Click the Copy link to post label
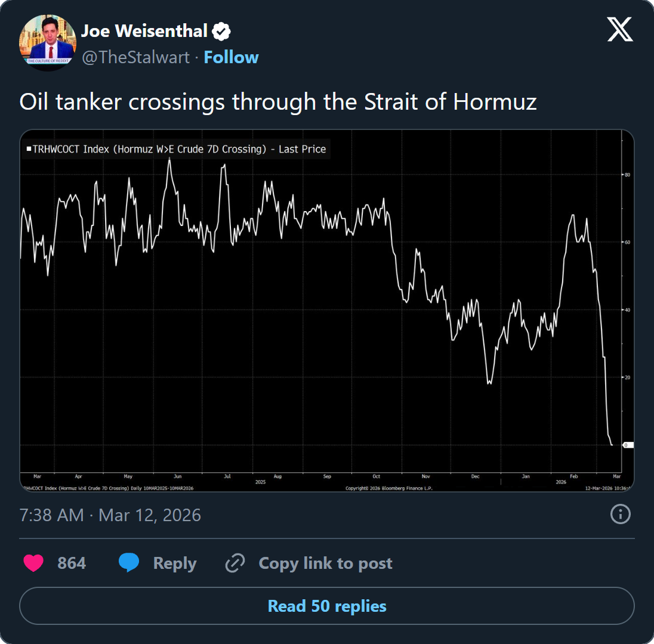The image size is (654, 644). [x=326, y=563]
